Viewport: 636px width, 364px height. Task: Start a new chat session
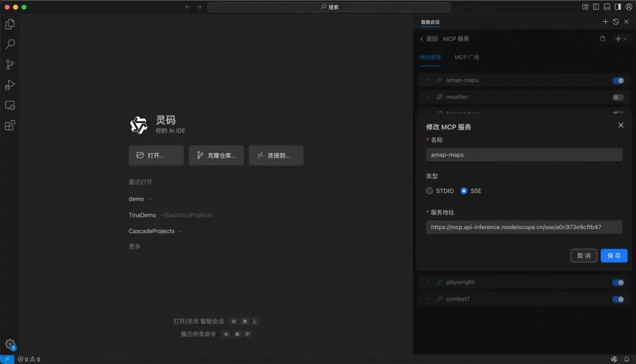(605, 22)
